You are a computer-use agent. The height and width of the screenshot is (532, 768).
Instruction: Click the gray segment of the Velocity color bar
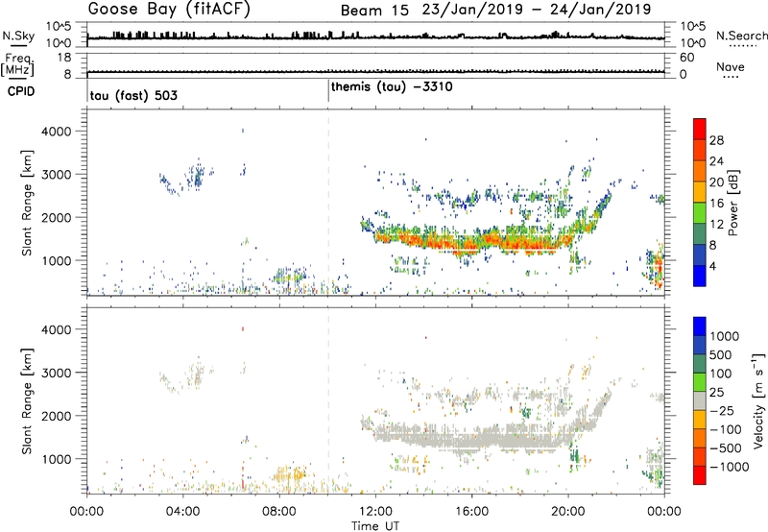(700, 401)
